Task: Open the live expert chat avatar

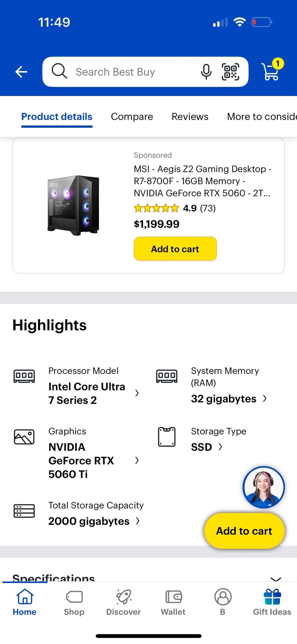Action: [263, 487]
